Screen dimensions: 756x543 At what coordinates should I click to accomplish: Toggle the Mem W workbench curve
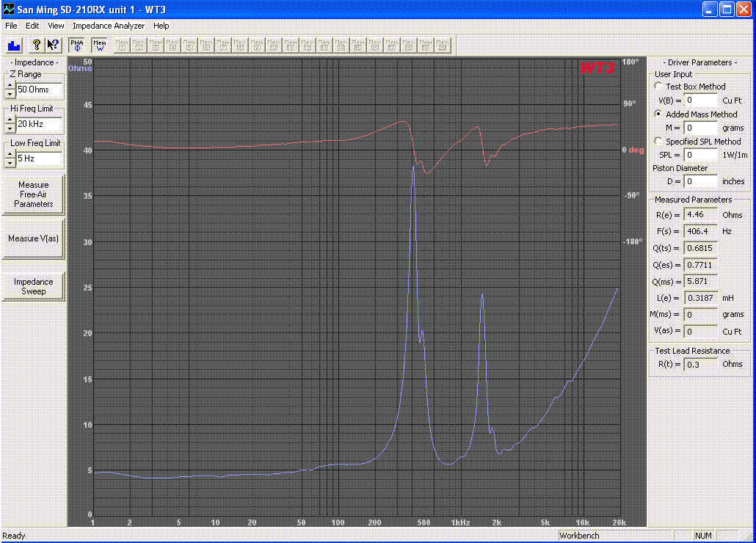(x=100, y=45)
